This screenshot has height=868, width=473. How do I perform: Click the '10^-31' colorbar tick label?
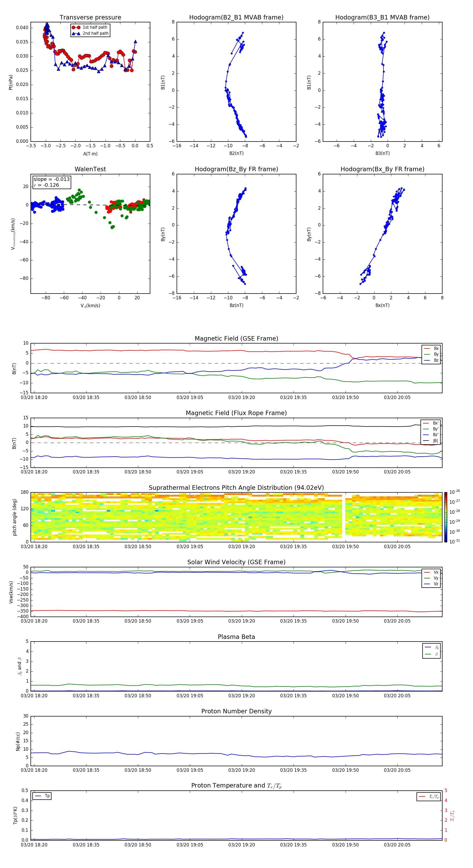(455, 542)
